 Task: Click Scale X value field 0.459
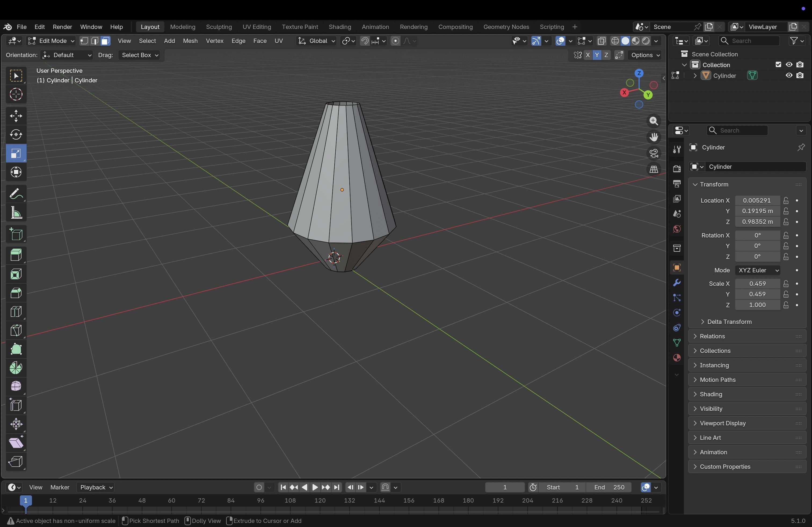point(757,284)
